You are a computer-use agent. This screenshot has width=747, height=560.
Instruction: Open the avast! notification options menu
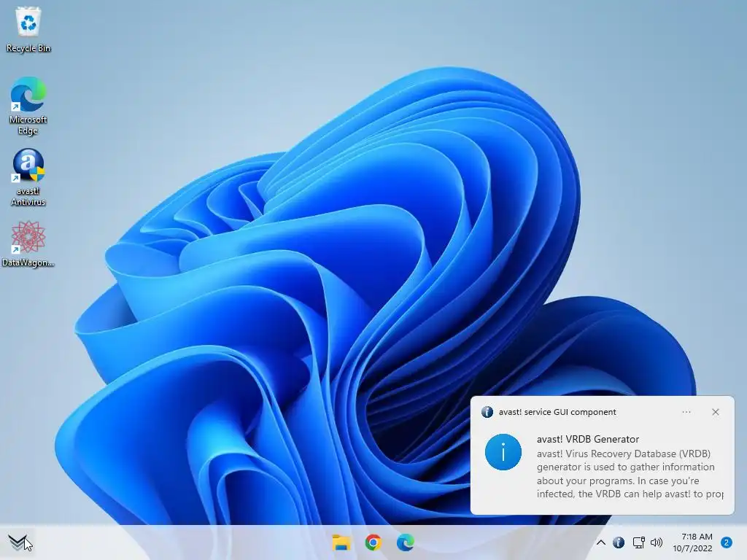click(x=686, y=412)
